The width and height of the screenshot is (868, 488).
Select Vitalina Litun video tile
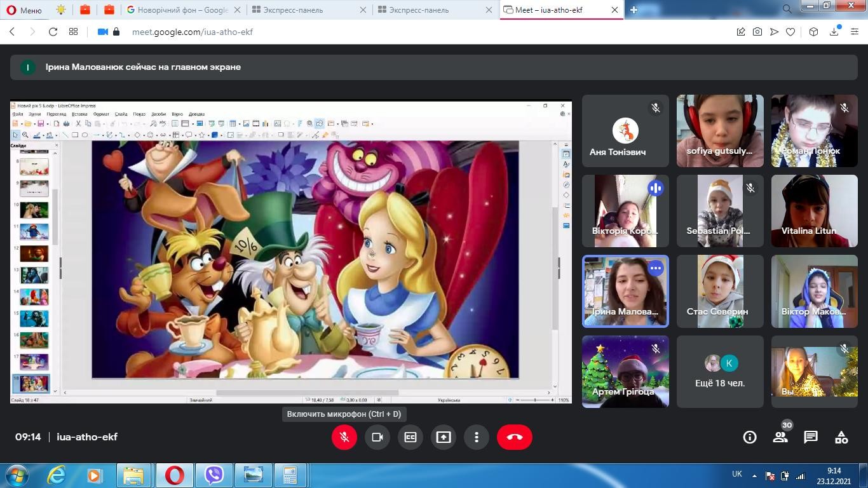click(815, 211)
